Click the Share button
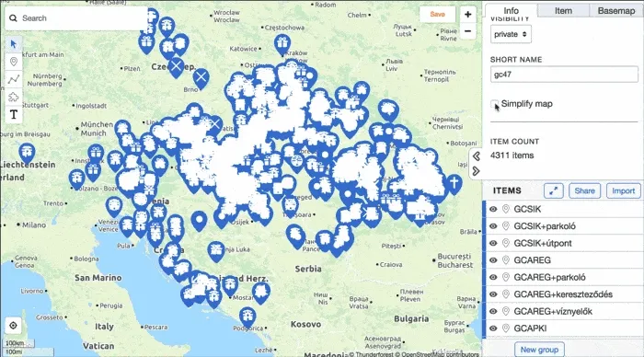Viewport: 644px width, 357px height. coord(584,190)
